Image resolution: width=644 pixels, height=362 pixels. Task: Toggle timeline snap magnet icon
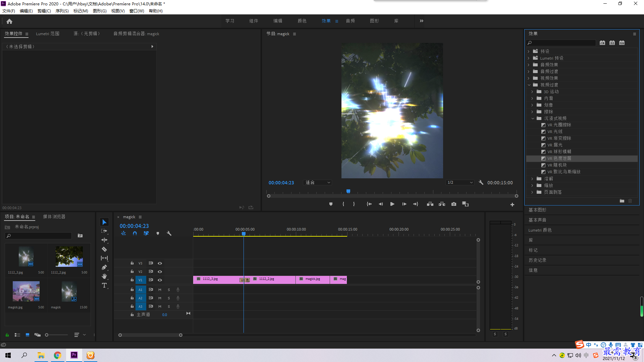pyautogui.click(x=135, y=233)
